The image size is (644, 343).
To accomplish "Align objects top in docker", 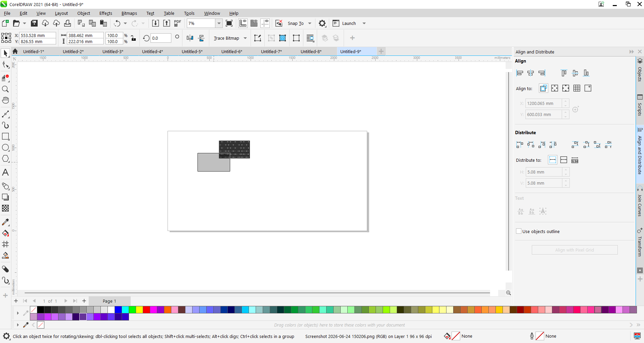I will pyautogui.click(x=564, y=73).
